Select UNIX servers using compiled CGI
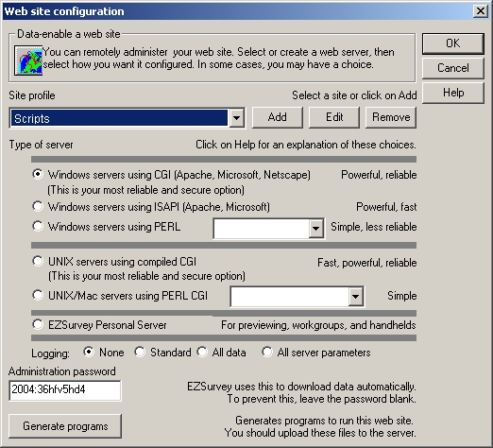Viewport: 493px width, 448px height. point(38,261)
